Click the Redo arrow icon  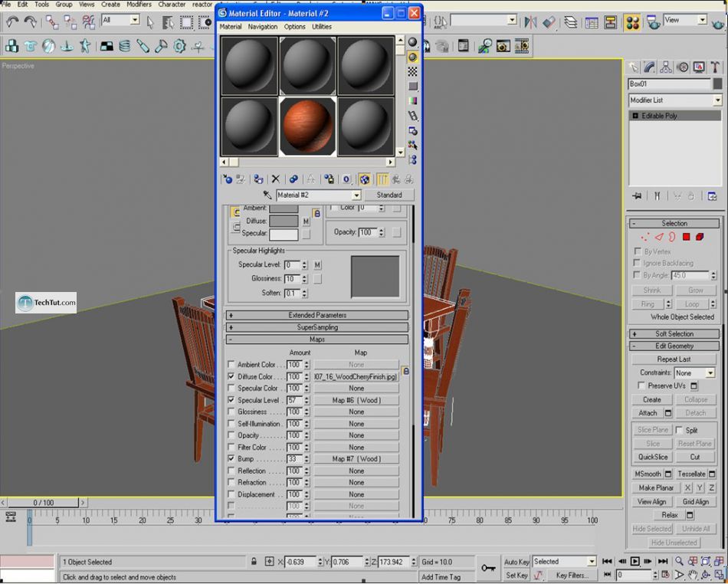pyautogui.click(x=31, y=21)
